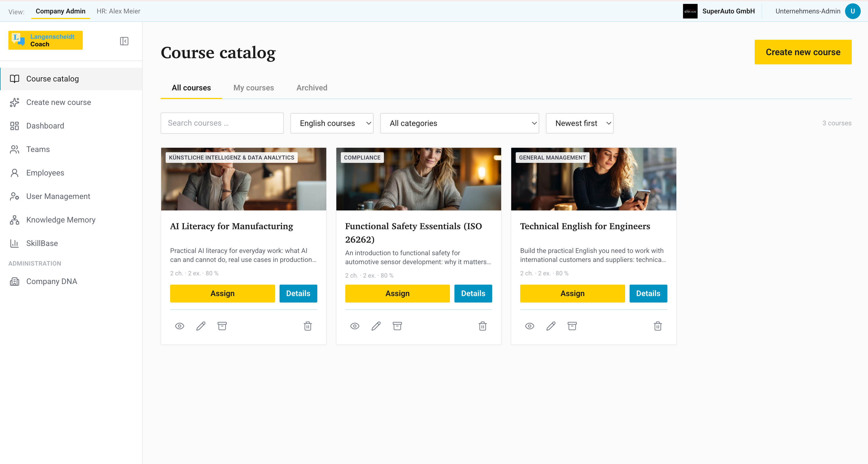Switch to the Archived tab
Viewport: 868px width, 464px height.
312,88
